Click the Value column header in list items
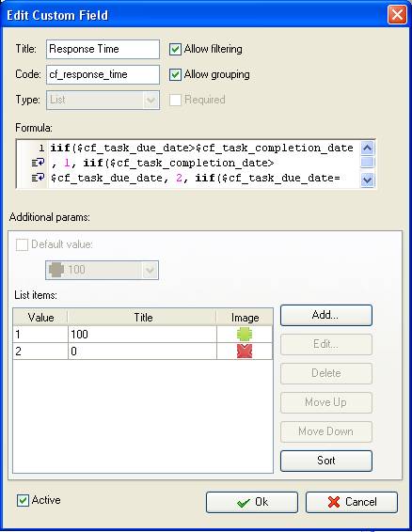 [x=40, y=318]
